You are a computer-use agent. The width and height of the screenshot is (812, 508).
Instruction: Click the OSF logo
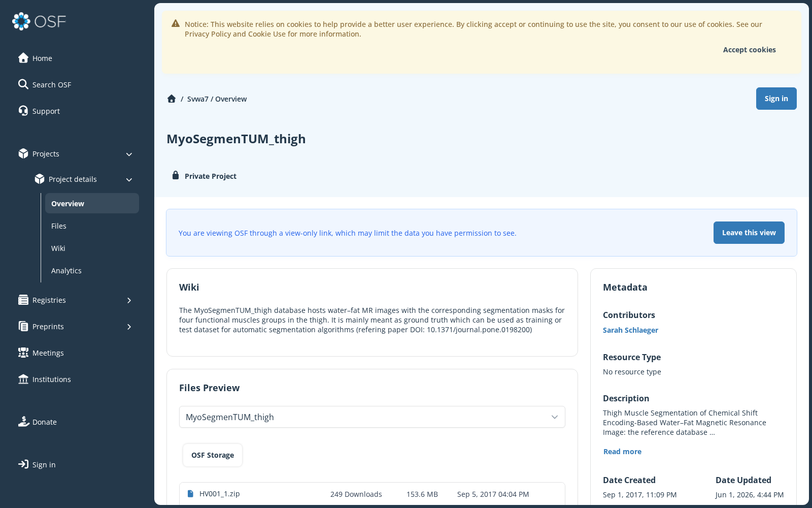39,21
